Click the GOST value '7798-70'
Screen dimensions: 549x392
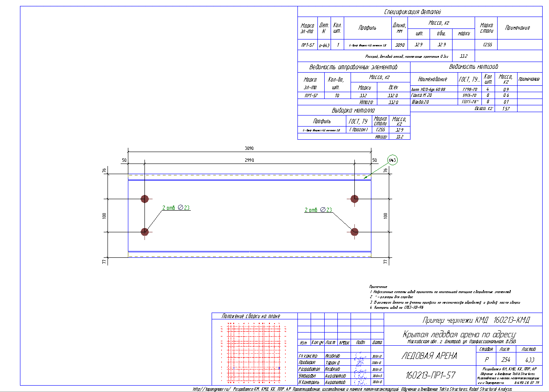(469, 90)
